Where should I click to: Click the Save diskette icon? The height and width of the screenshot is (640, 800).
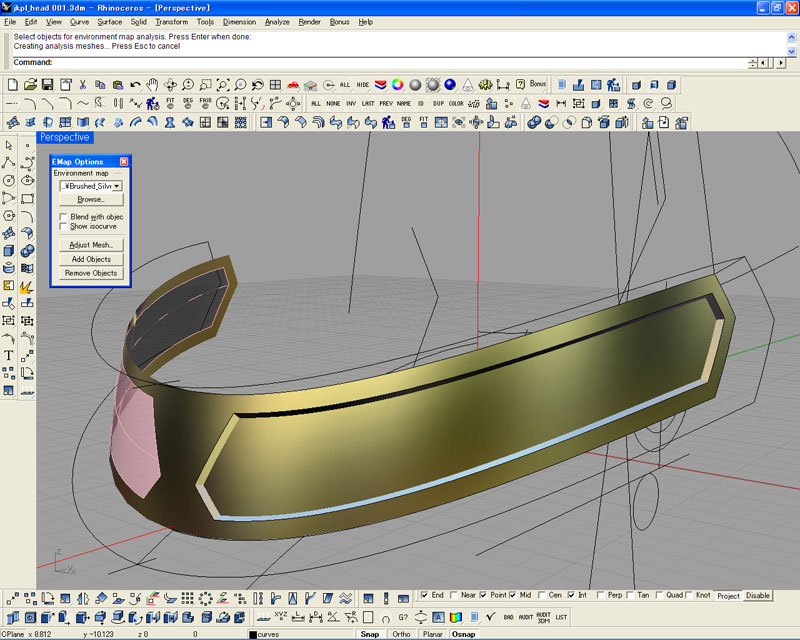click(x=47, y=85)
